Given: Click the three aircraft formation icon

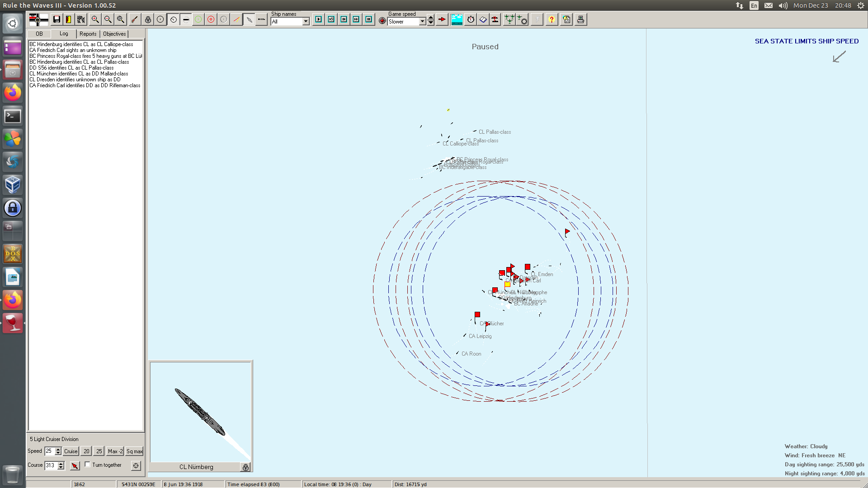Looking at the screenshot, I should click(509, 19).
